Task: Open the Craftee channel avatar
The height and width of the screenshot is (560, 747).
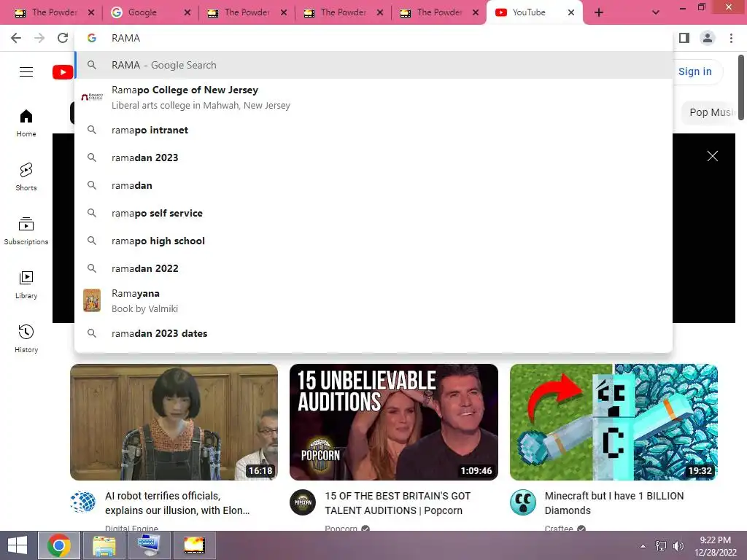Action: coord(522,502)
